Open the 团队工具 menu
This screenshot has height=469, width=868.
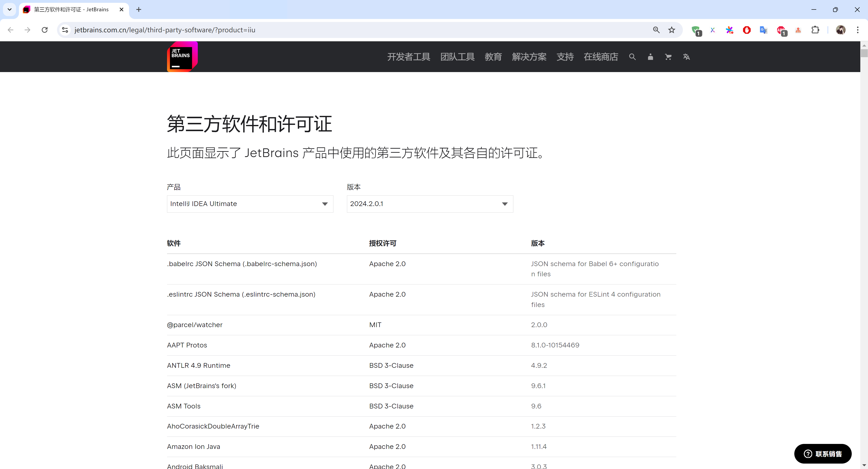(x=457, y=57)
